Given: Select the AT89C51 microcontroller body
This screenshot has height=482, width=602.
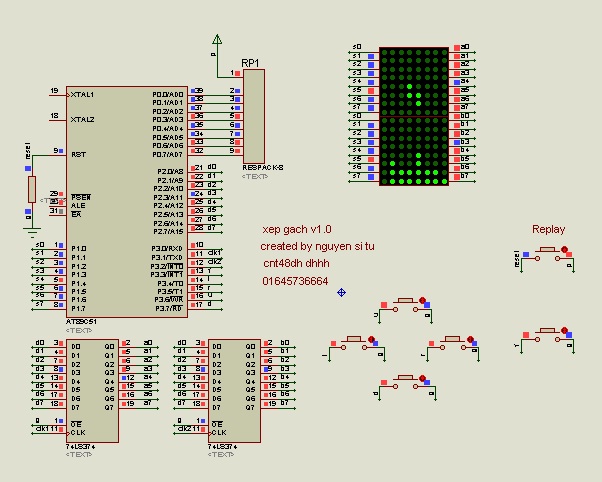Looking at the screenshot, I should click(x=127, y=202).
